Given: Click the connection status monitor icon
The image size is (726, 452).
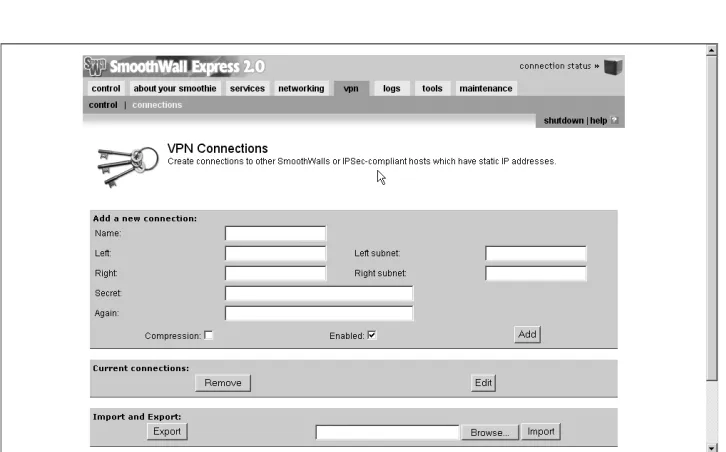Looking at the screenshot, I should click(613, 67).
